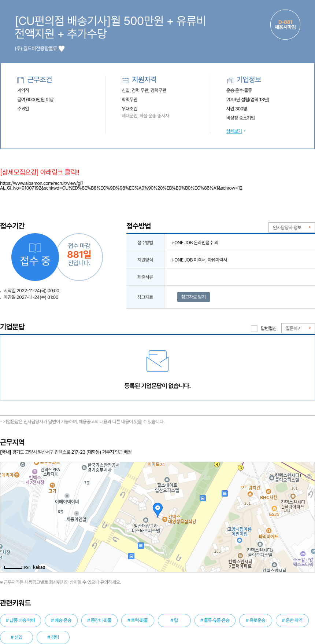Screen dimensions: 315x644
Task: Open 인사담당자 정보 button
Action: [x=292, y=227]
